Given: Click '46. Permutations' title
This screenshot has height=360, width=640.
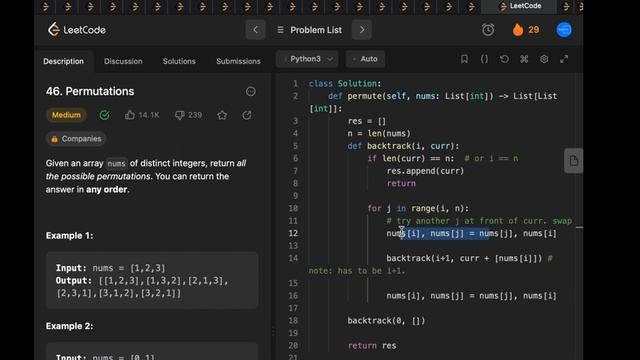Looking at the screenshot, I should [90, 91].
